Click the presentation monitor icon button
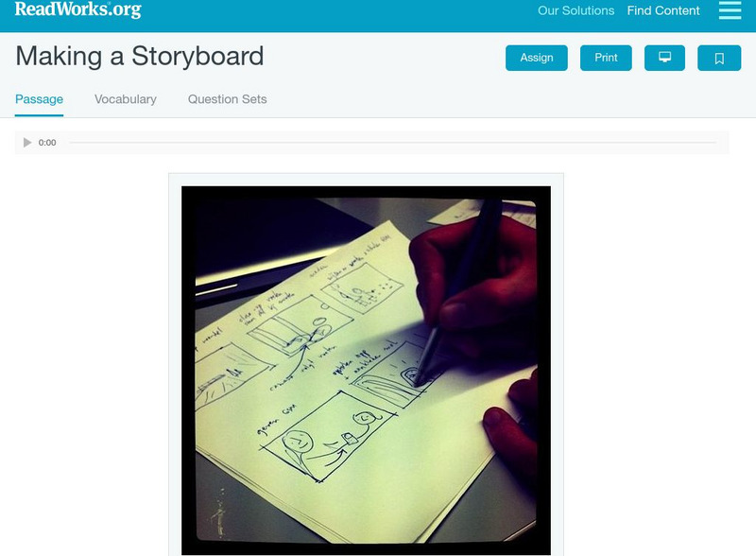The width and height of the screenshot is (756, 556). pos(664,58)
